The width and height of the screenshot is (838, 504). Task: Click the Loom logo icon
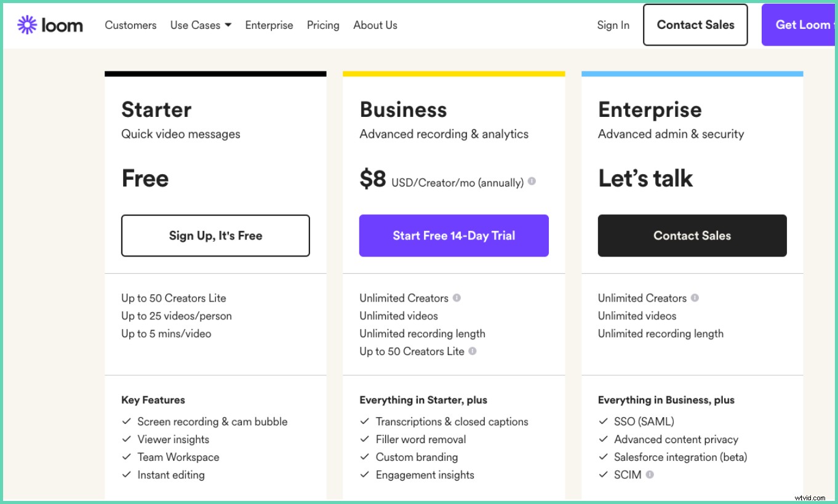point(27,25)
